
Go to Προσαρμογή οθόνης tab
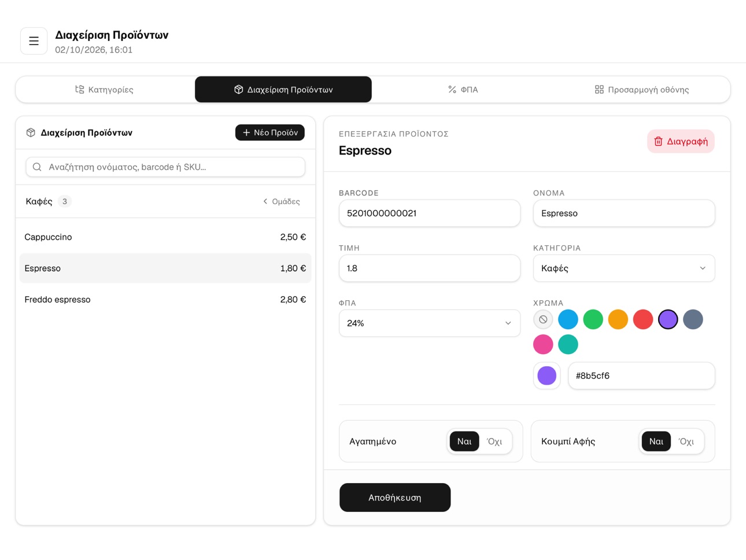[x=641, y=90]
